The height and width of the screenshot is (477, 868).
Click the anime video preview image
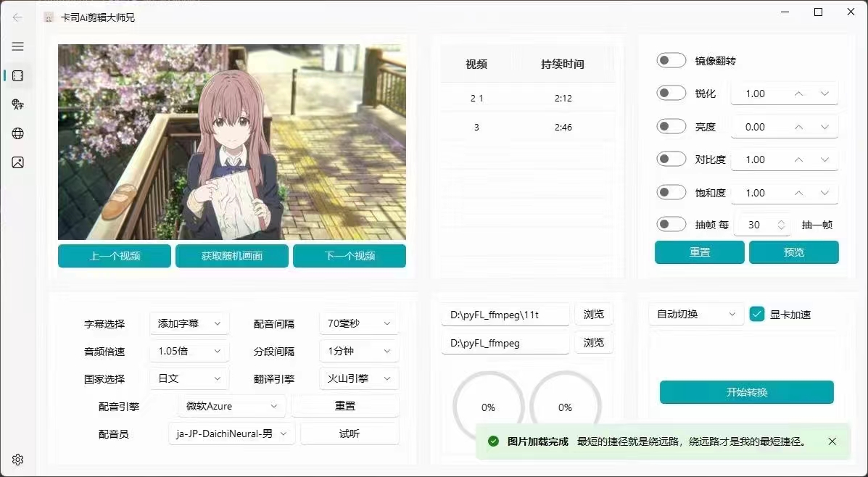232,141
